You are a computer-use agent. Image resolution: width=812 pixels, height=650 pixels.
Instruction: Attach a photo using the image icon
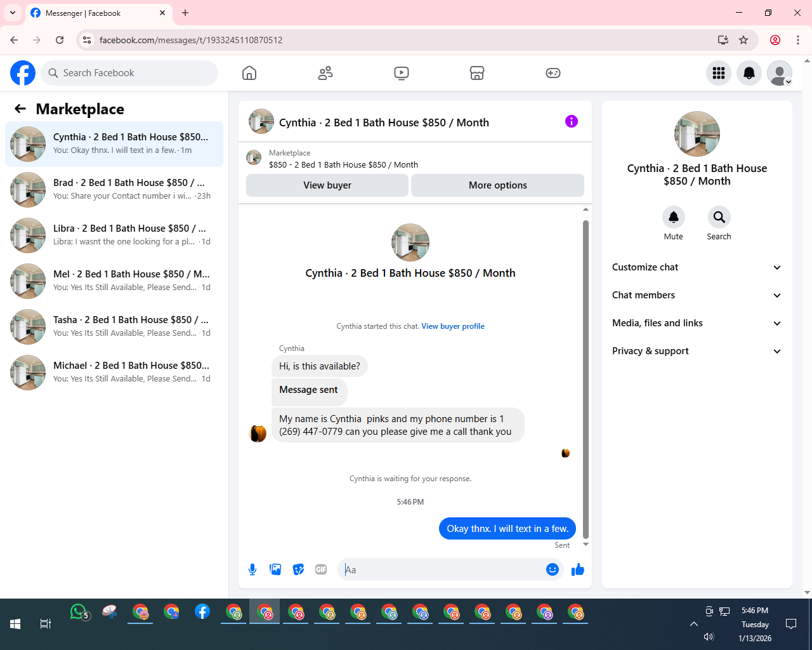(x=275, y=569)
